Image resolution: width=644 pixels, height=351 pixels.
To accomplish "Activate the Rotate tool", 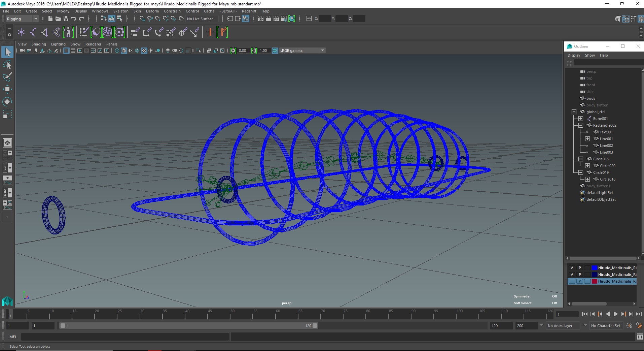I will pyautogui.click(x=7, y=102).
